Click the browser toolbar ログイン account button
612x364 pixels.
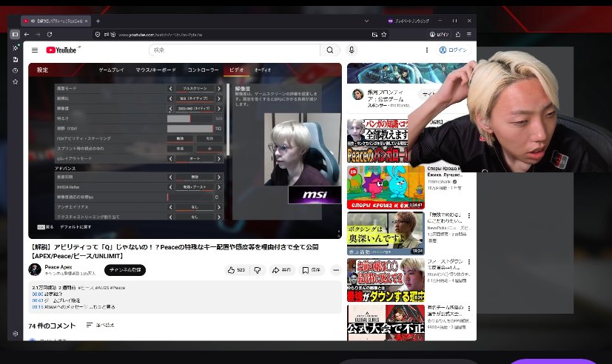click(440, 34)
